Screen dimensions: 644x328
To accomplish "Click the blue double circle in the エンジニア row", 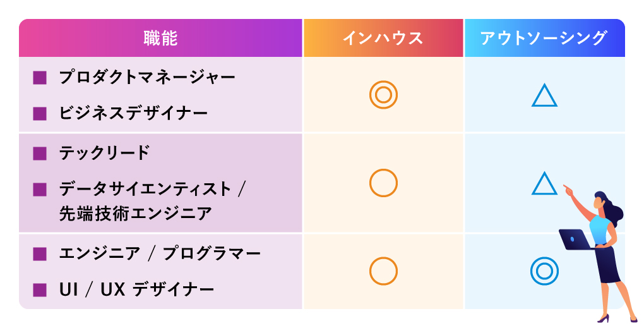I will point(544,271).
